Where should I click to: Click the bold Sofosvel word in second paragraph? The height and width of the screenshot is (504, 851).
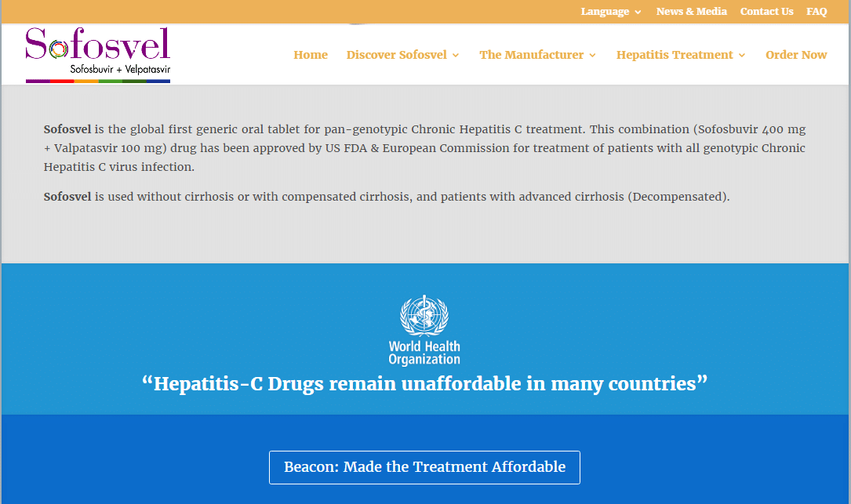(x=67, y=197)
